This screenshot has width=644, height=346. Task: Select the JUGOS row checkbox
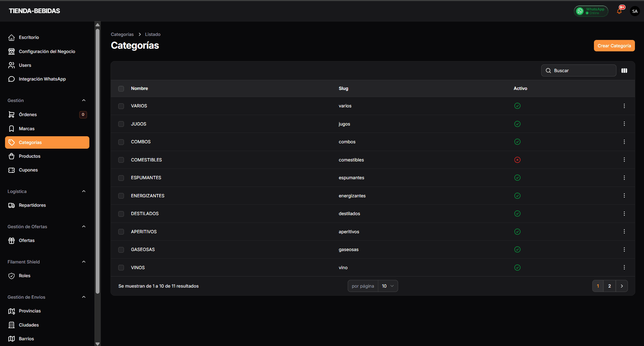[x=121, y=124]
